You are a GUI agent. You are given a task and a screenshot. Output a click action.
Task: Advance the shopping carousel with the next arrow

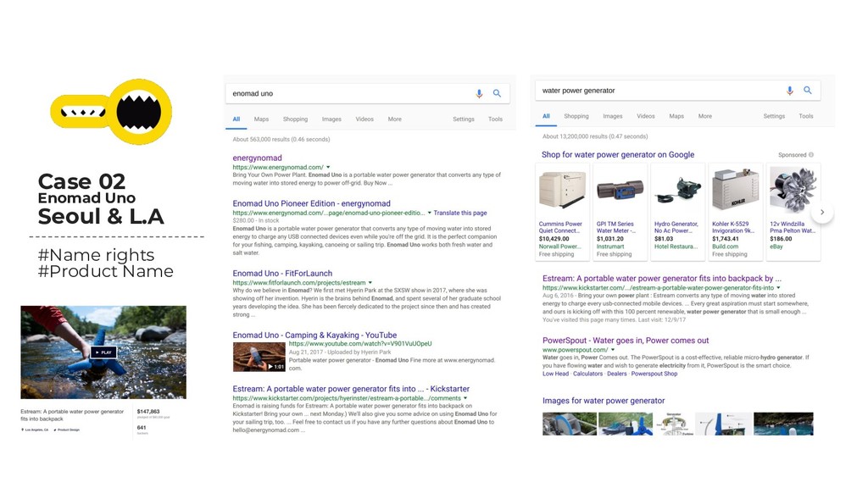coord(822,212)
